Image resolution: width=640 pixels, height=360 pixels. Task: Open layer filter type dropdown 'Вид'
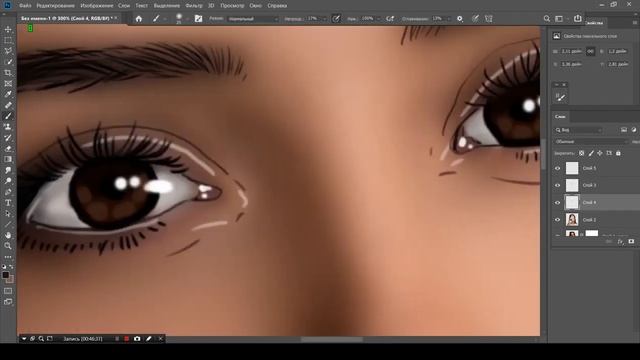point(578,130)
